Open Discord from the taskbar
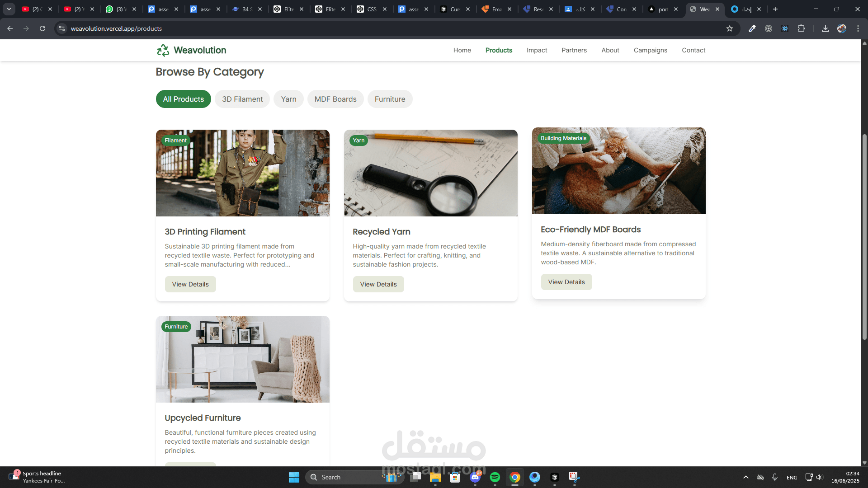The height and width of the screenshot is (488, 868). point(475,477)
